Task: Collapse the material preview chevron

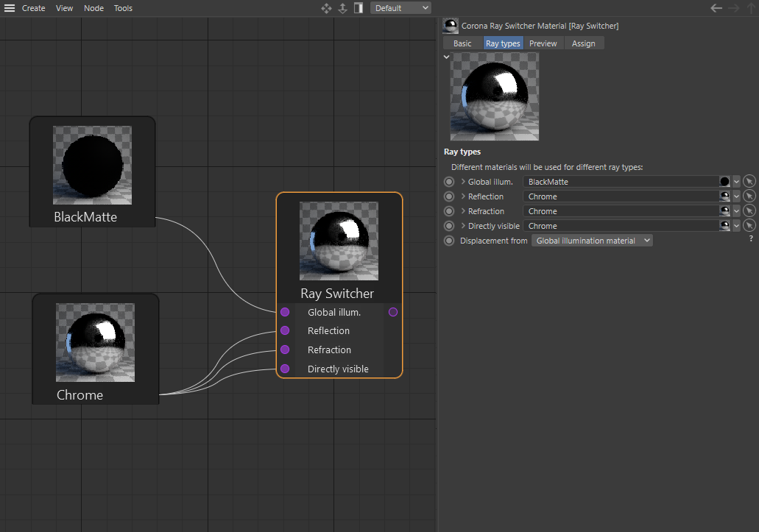Action: (x=446, y=57)
